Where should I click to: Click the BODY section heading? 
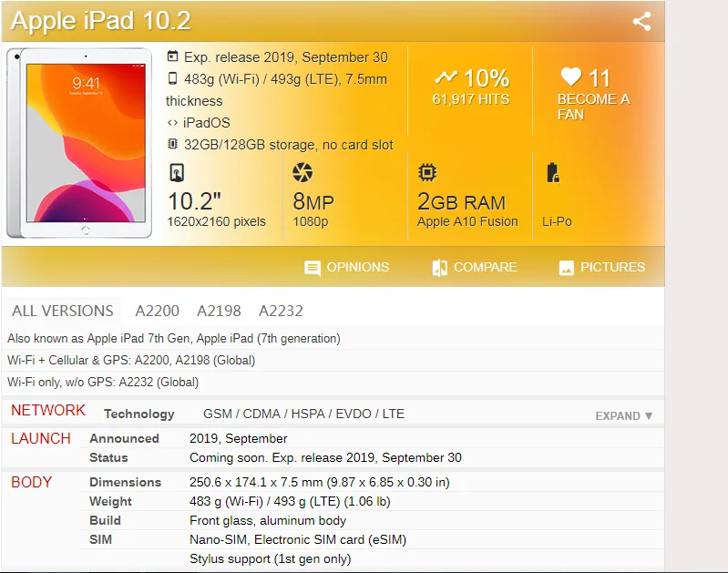[x=32, y=482]
